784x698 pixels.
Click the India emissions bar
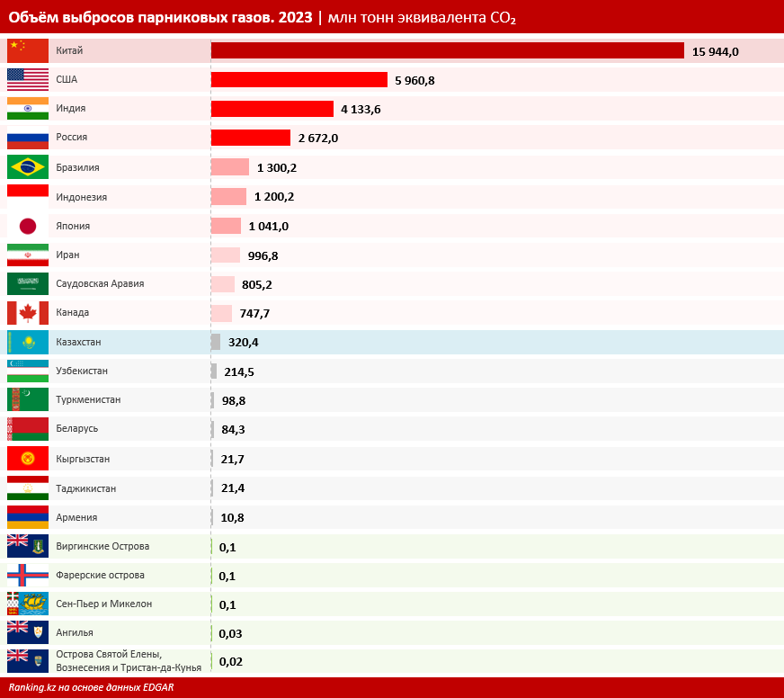coord(272,109)
